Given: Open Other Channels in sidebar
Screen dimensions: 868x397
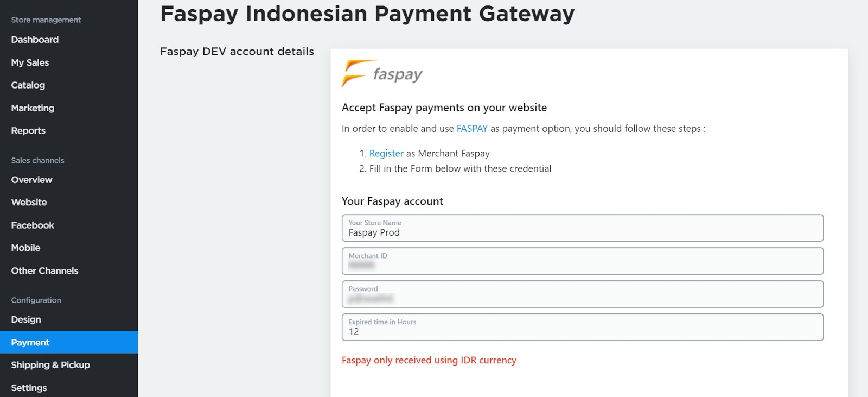Looking at the screenshot, I should (44, 270).
